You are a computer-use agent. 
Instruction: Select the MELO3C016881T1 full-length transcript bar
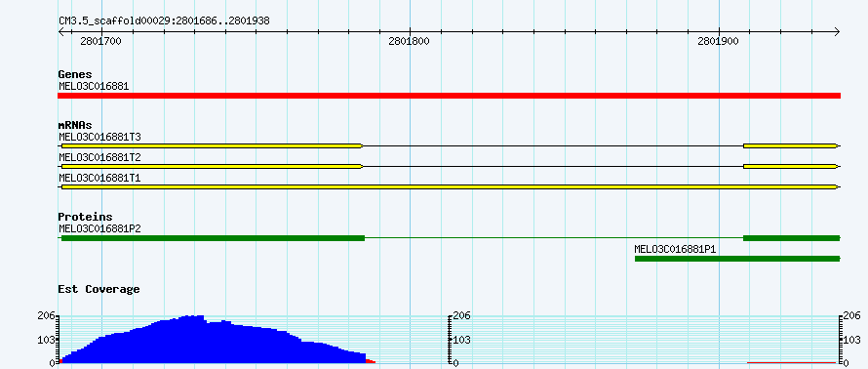(x=450, y=187)
